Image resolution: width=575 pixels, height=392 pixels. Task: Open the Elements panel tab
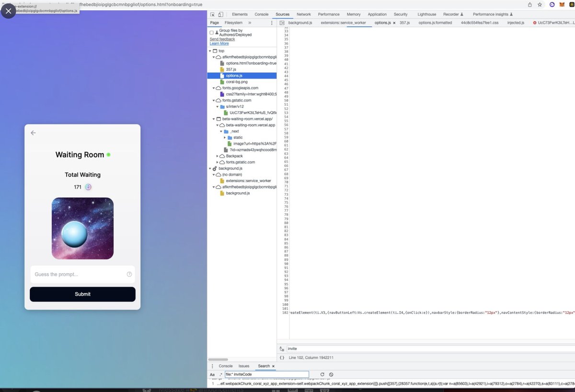240,14
